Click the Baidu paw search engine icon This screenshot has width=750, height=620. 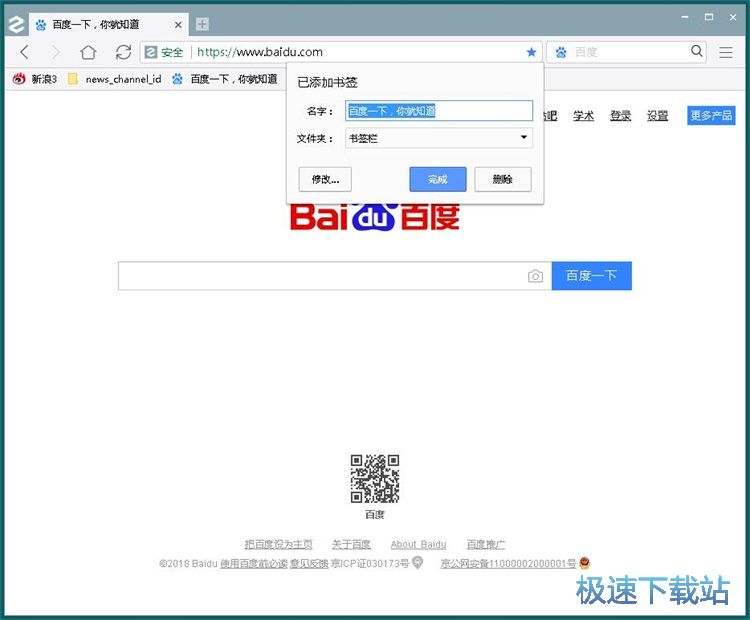(x=561, y=52)
